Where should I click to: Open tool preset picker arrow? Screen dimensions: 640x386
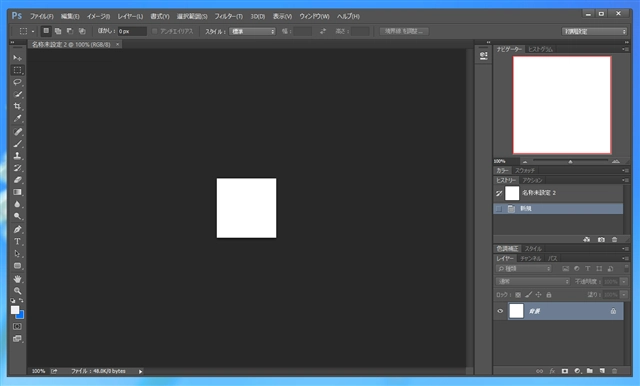coord(33,31)
